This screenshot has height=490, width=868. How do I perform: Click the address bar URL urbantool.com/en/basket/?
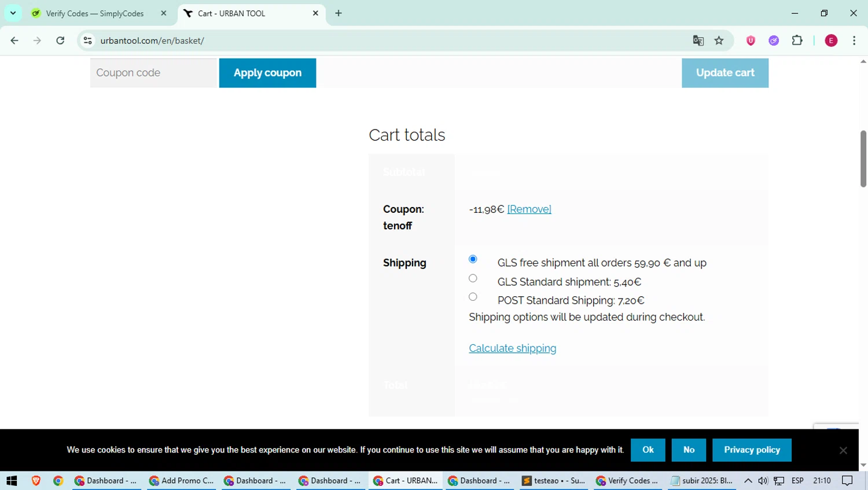[152, 40]
